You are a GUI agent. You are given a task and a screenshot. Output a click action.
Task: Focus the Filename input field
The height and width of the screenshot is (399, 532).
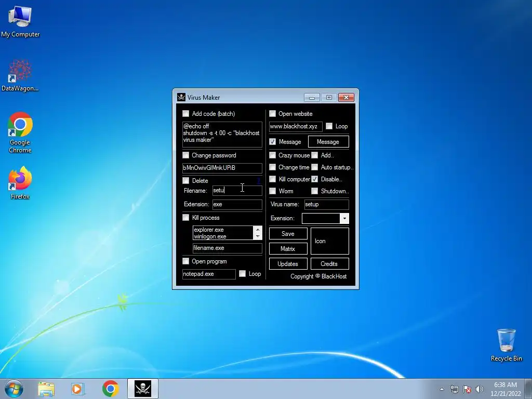tap(237, 190)
